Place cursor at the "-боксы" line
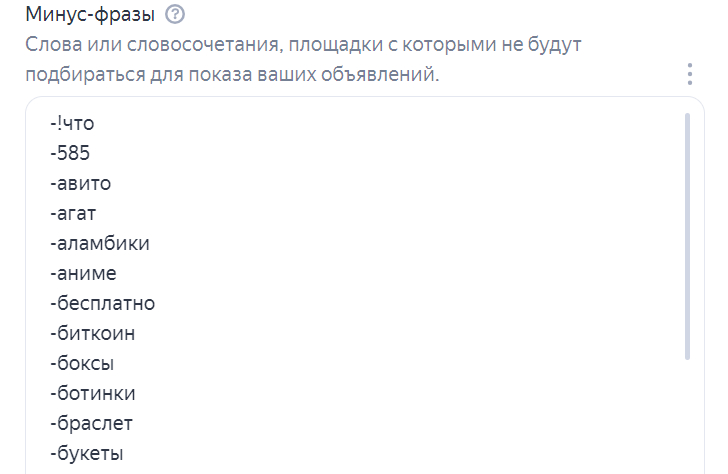728x474 pixels. (81, 363)
